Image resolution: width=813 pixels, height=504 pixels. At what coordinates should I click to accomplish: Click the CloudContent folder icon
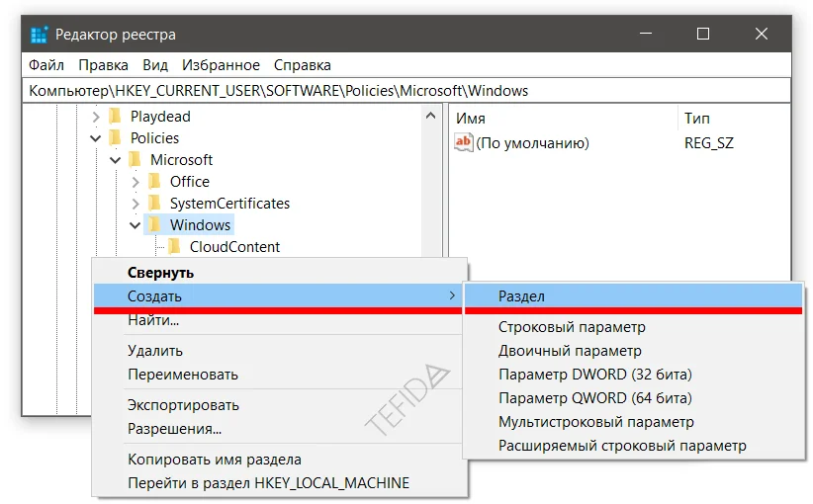pyautogui.click(x=174, y=246)
